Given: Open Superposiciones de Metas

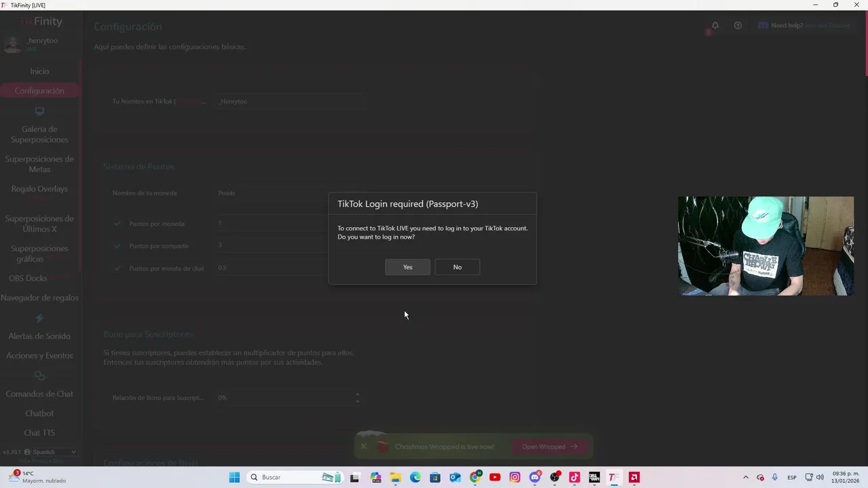Looking at the screenshot, I should coord(39,164).
